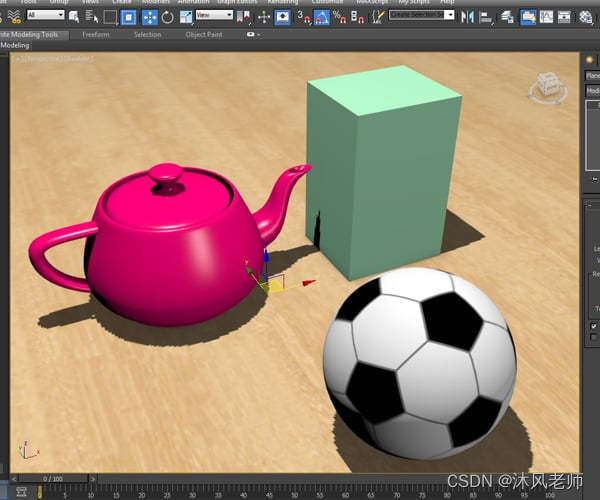Image resolution: width=600 pixels, height=500 pixels.
Task: Open the Create panel tab icon on the right
Action: pos(590,60)
